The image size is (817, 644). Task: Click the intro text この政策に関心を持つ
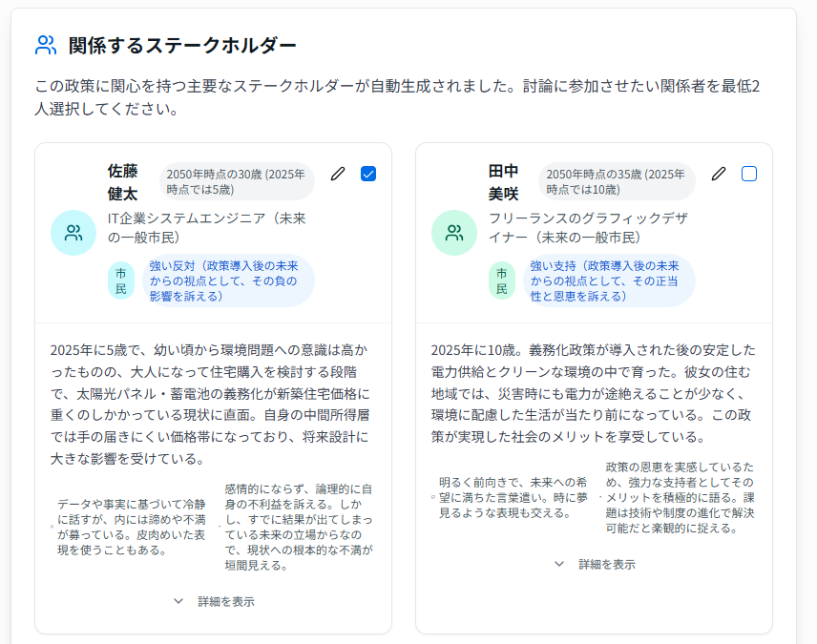click(x=397, y=97)
